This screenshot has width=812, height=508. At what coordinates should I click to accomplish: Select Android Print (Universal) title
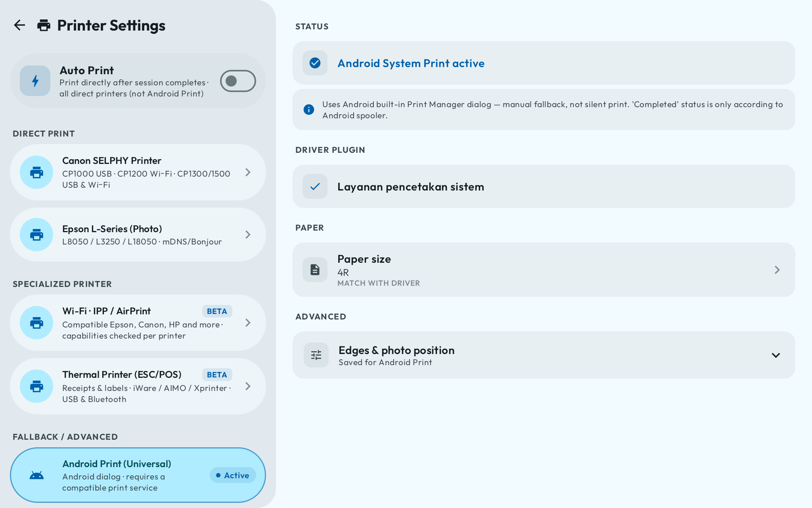(x=117, y=464)
